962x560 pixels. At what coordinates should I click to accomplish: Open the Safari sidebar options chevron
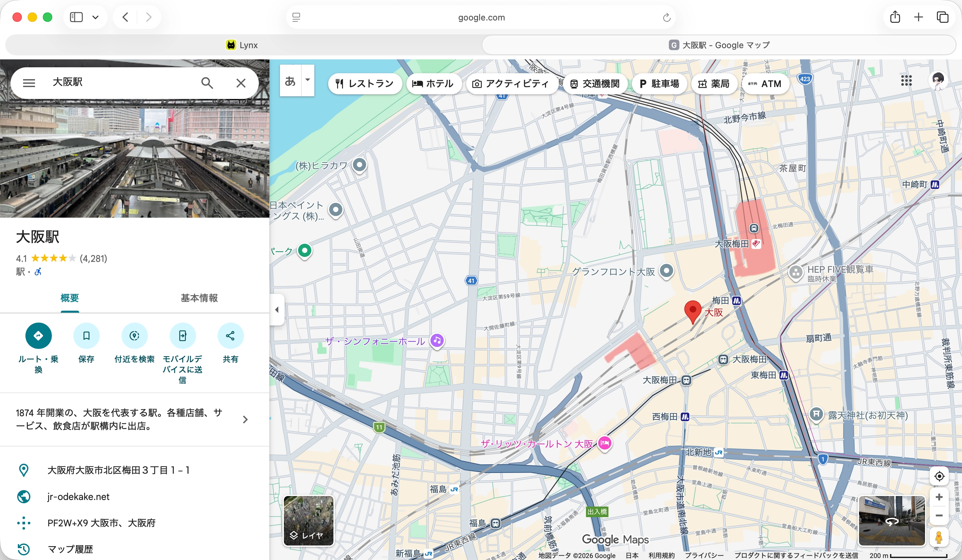point(95,17)
